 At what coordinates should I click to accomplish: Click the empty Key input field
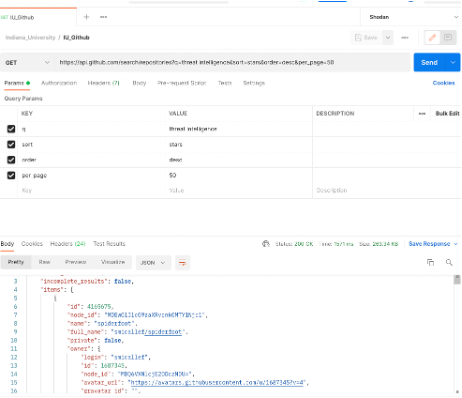[x=92, y=191]
